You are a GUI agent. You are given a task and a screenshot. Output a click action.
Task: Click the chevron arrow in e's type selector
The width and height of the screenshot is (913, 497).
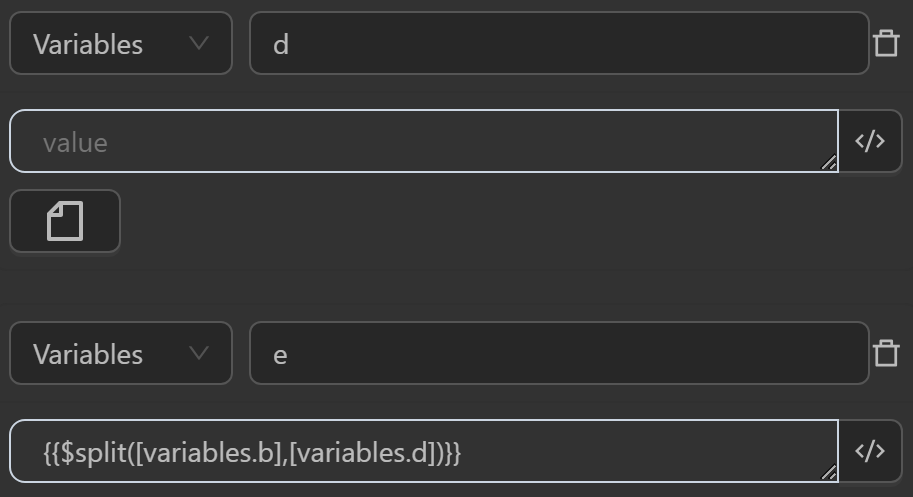click(199, 354)
